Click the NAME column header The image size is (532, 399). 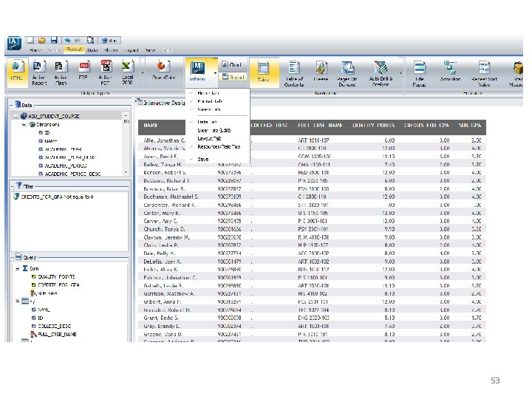point(151,125)
